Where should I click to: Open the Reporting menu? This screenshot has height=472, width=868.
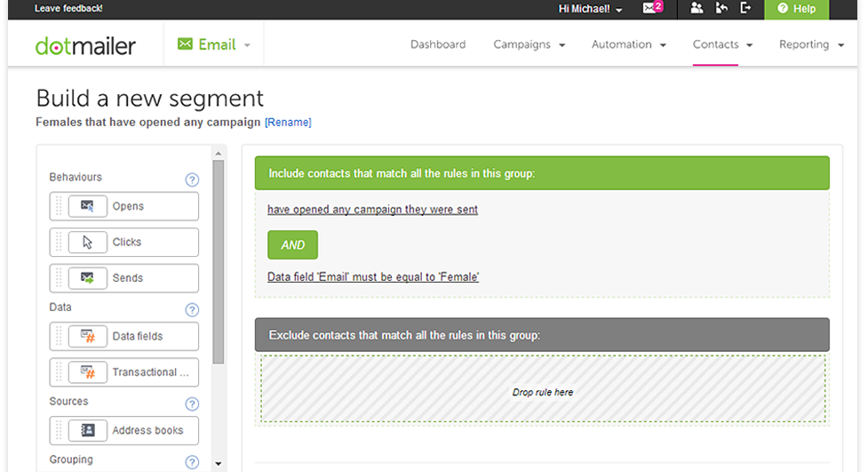(804, 44)
